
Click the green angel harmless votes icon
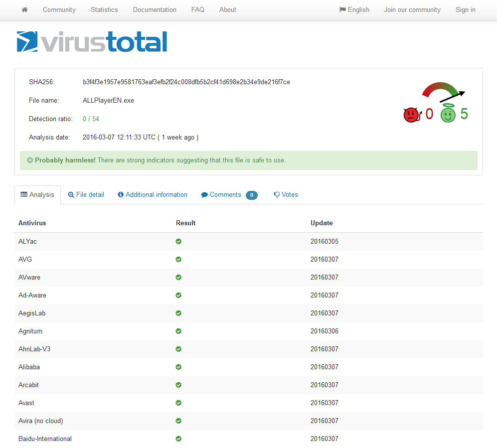point(448,114)
